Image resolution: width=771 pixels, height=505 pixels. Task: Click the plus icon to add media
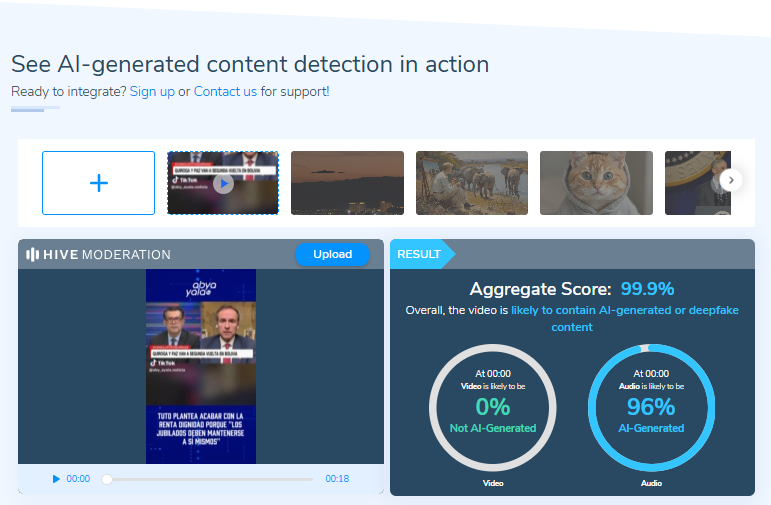click(x=98, y=183)
